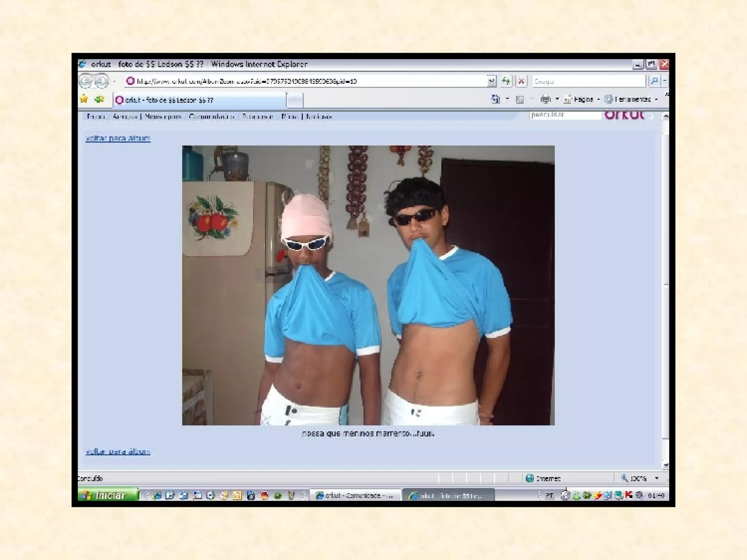Open the blank new tab button
This screenshot has width=747, height=560.
[294, 100]
